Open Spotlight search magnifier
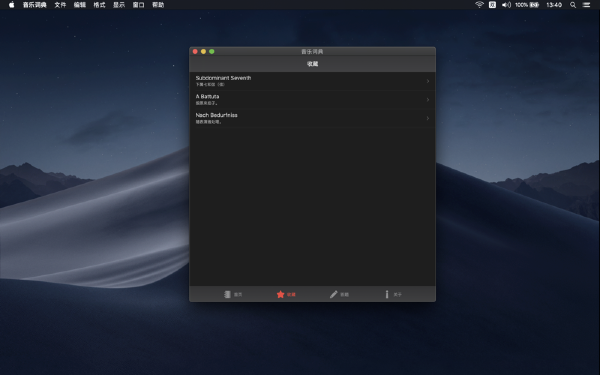 [573, 5]
